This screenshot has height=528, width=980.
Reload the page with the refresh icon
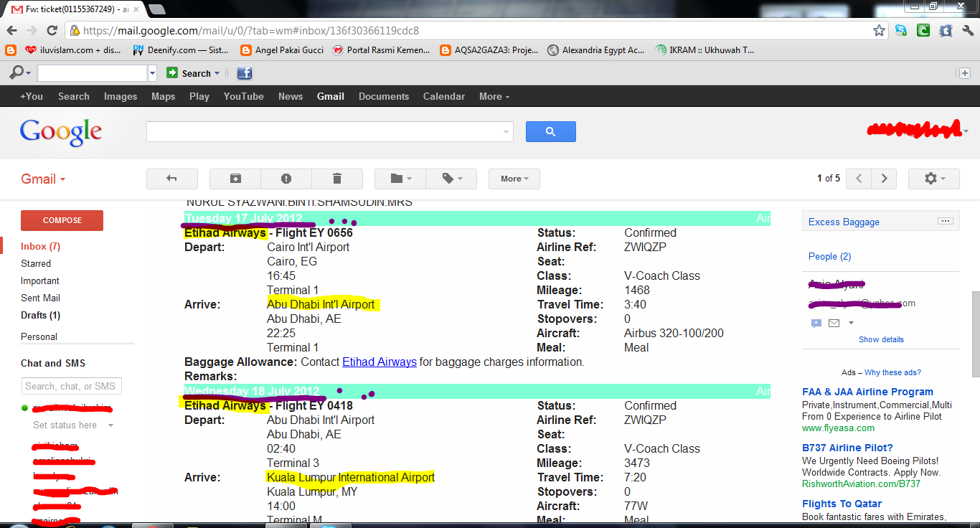tap(52, 31)
